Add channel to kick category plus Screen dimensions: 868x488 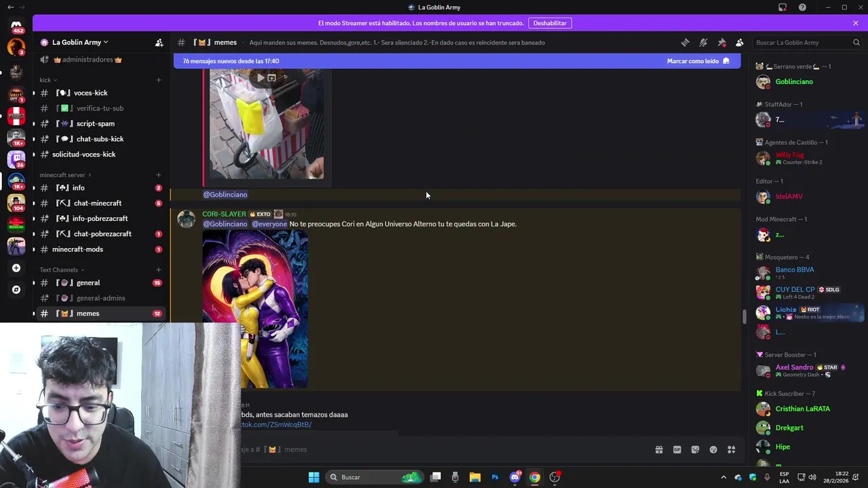point(159,80)
